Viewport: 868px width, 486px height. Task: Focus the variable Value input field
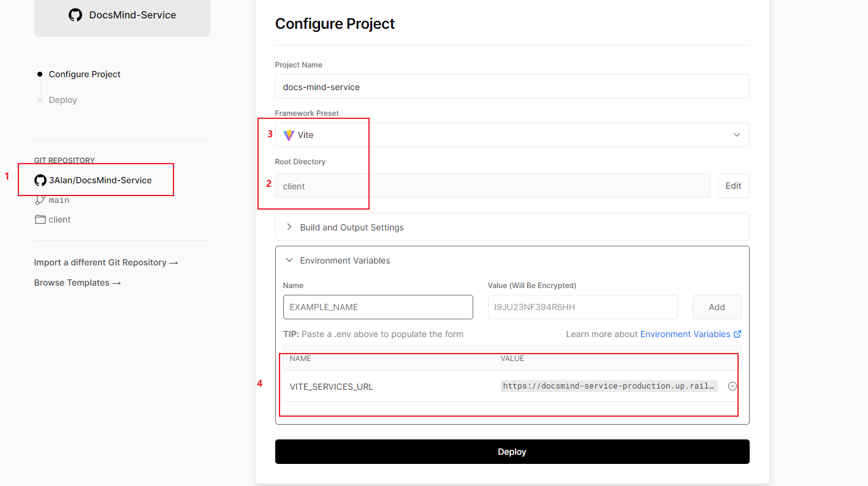582,307
